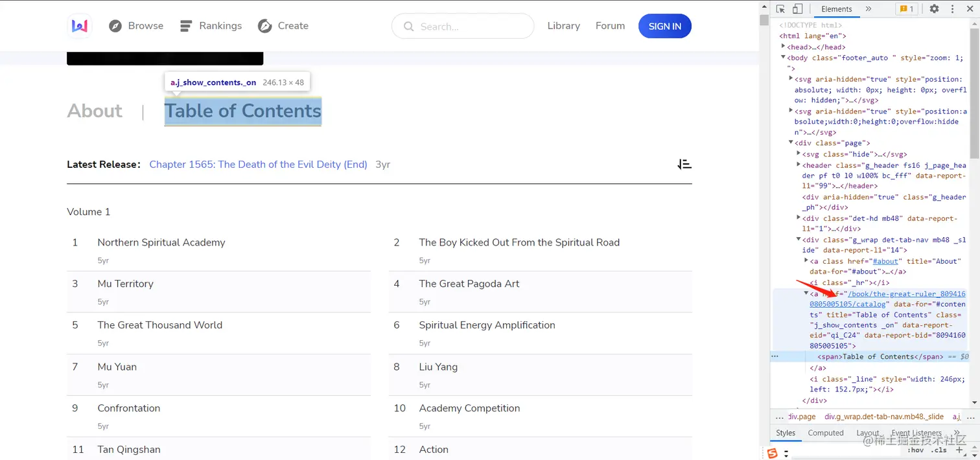Toggle chapter sort order icon
Viewport: 980px width, 460px height.
click(684, 165)
